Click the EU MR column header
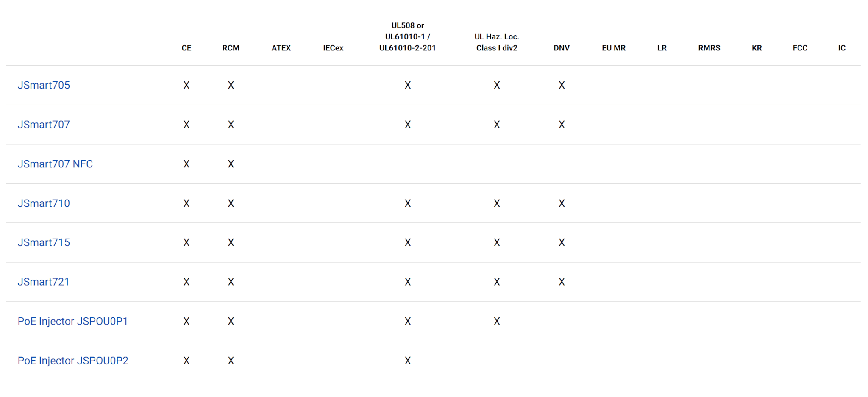Image resolution: width=868 pixels, height=397 pixels. point(614,48)
